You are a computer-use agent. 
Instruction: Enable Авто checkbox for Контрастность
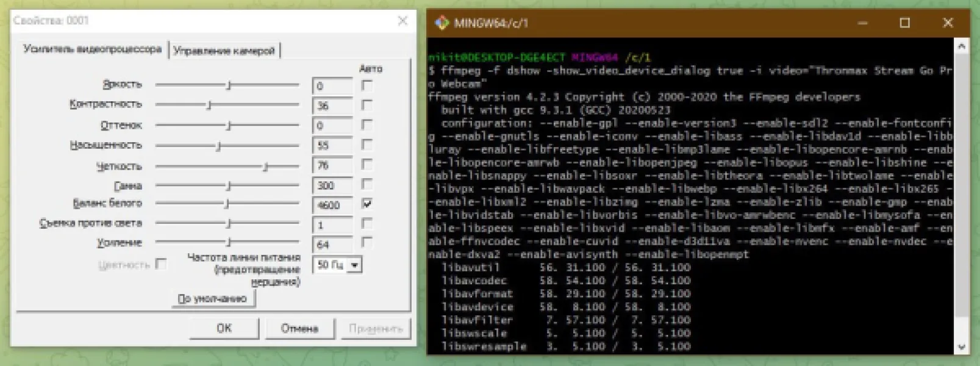point(367,105)
